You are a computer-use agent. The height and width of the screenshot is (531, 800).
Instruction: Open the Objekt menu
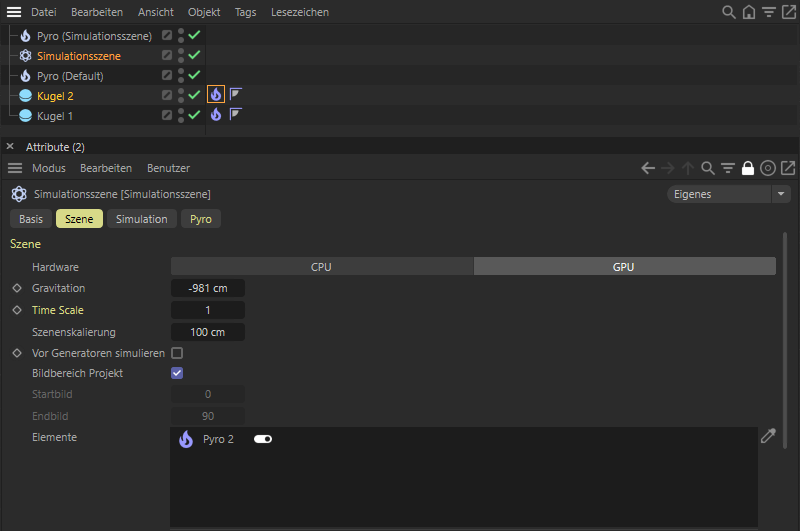[204, 12]
